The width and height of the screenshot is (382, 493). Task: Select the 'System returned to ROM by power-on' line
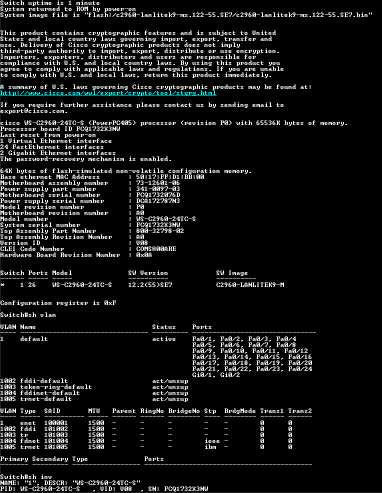[68, 9]
